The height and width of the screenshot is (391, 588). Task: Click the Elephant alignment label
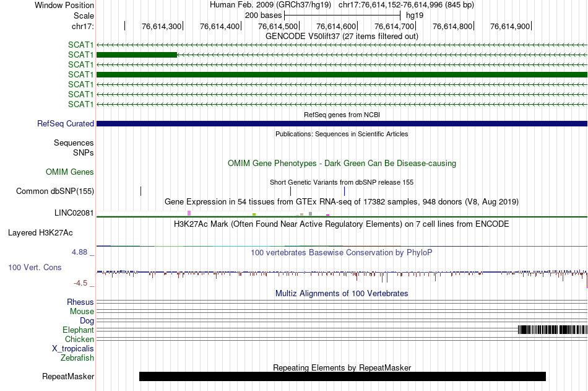pos(78,330)
